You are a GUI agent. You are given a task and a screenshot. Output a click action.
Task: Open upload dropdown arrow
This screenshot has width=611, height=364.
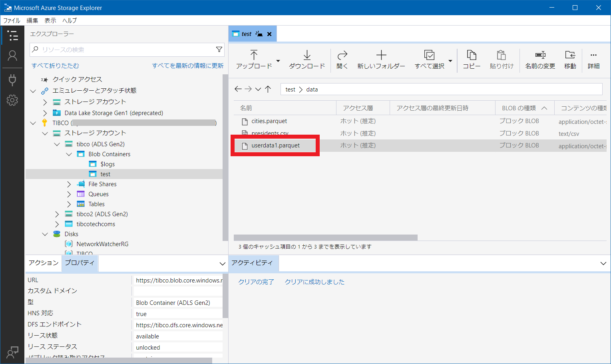[x=278, y=61]
